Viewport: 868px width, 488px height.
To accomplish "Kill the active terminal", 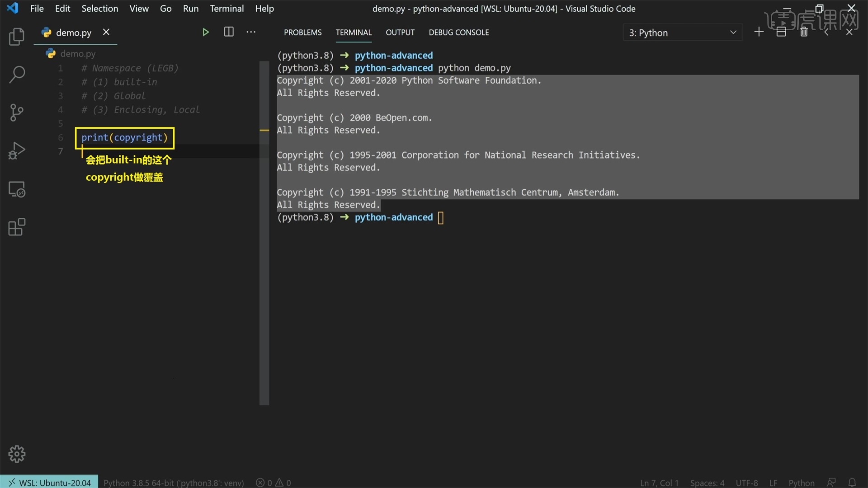I will 804,32.
